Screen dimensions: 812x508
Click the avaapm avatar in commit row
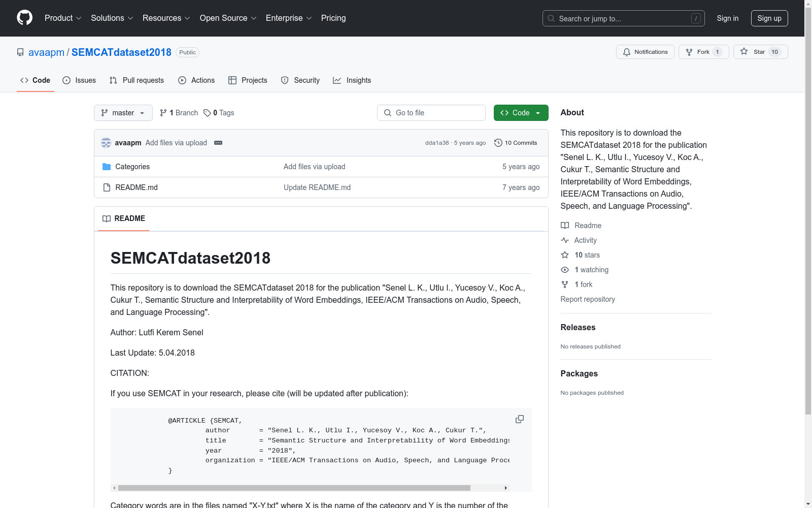coord(106,143)
